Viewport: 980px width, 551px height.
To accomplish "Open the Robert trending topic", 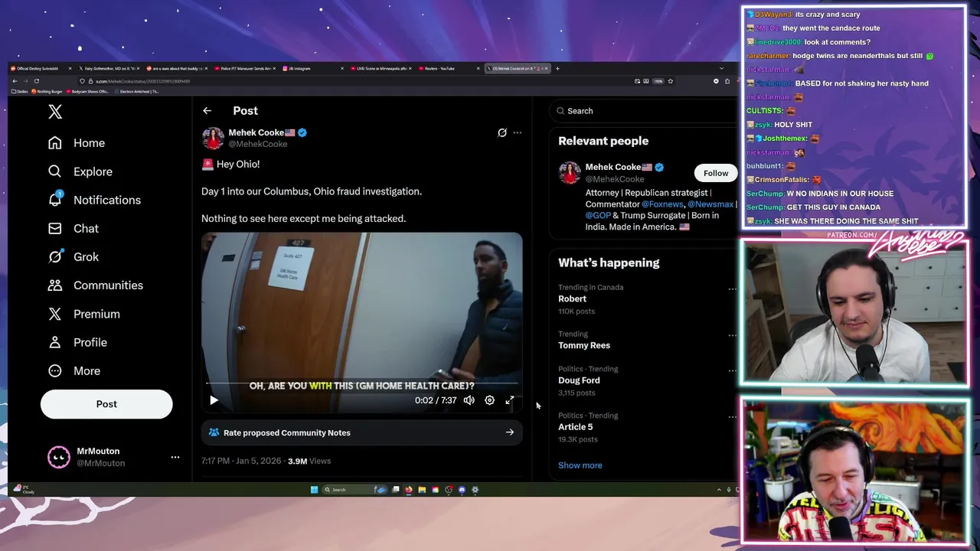I will [x=573, y=299].
